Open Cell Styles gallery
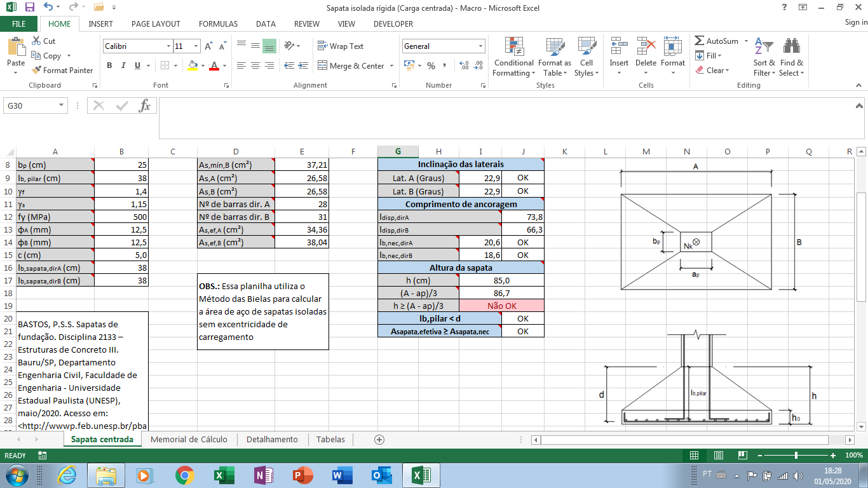This screenshot has width=868, height=488. click(x=586, y=57)
